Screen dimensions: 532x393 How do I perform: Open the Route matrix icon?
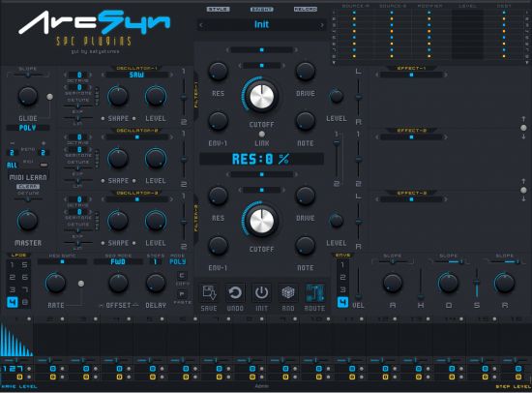click(314, 292)
